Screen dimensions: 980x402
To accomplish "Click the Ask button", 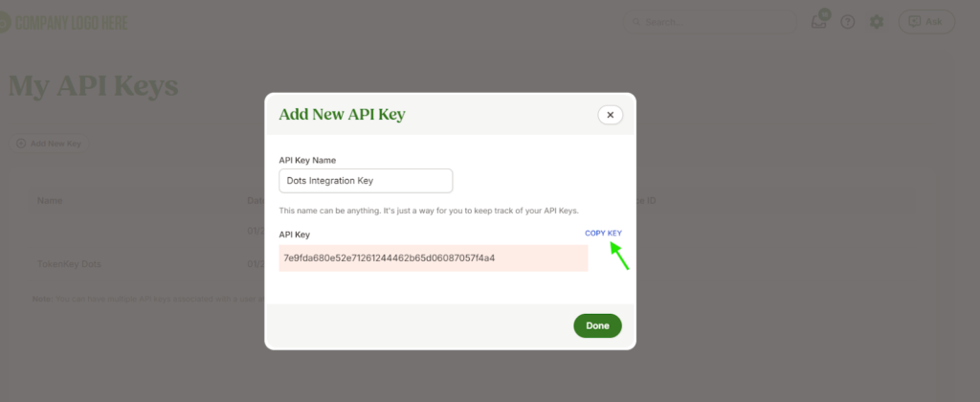I will click(926, 22).
